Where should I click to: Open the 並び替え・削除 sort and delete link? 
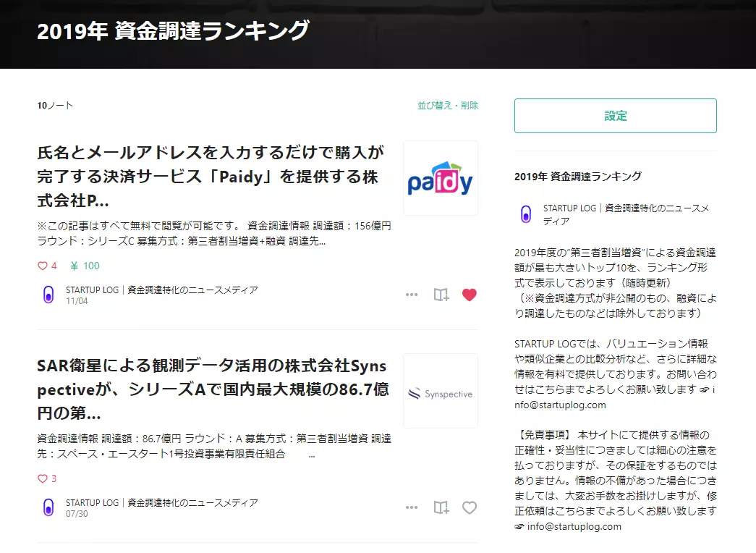click(447, 105)
